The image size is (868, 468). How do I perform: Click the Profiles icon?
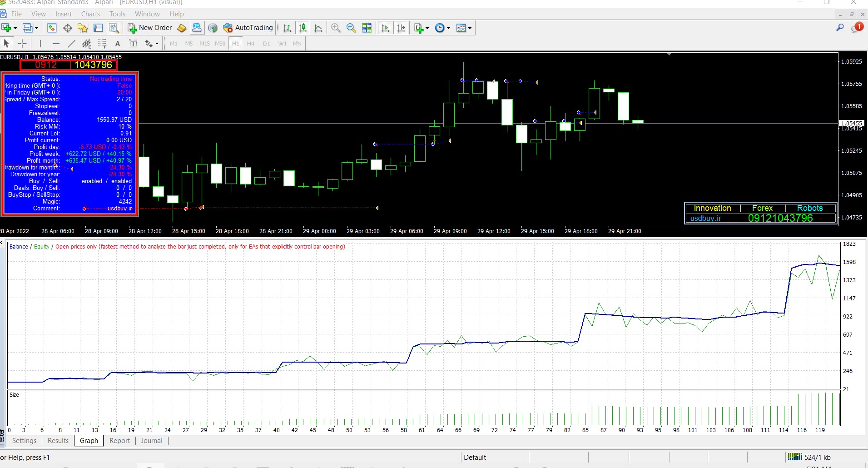coord(28,28)
